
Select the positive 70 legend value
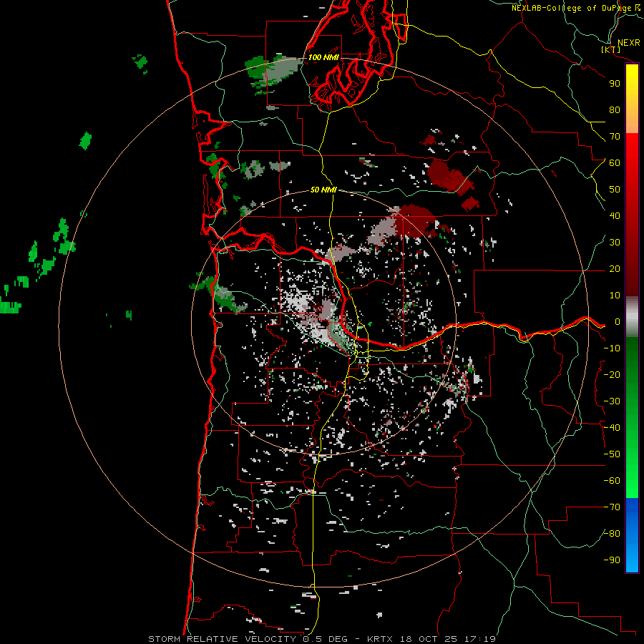coord(615,137)
